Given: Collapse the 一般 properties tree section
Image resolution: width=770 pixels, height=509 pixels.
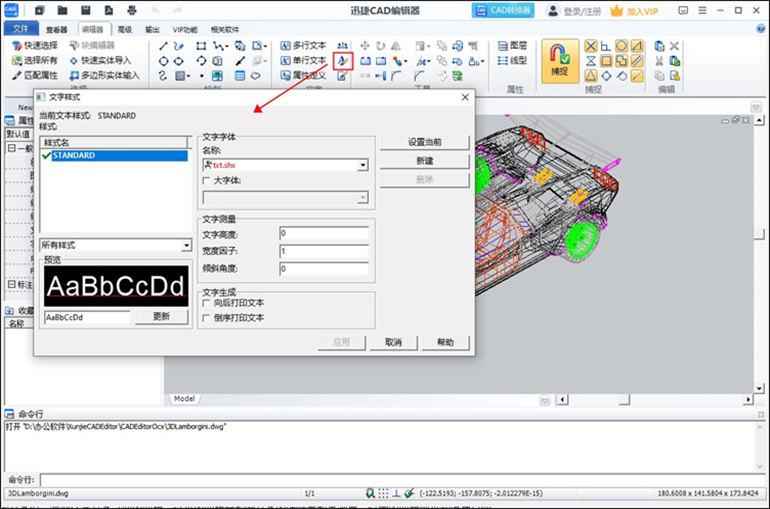Looking at the screenshot, I should point(11,148).
